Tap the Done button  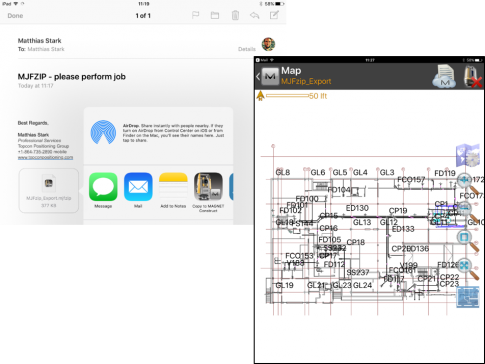click(15, 16)
